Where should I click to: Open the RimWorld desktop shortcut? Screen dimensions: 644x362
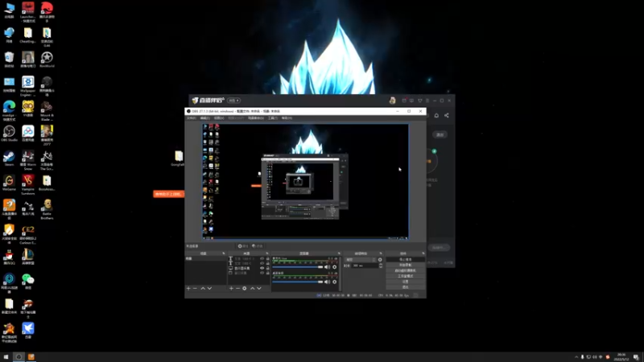pyautogui.click(x=47, y=60)
